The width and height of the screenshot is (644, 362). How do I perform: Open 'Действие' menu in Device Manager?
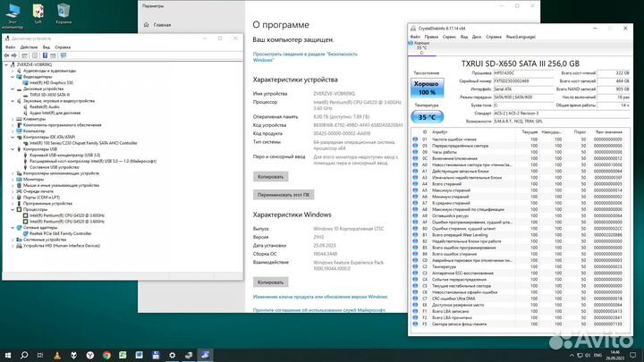pyautogui.click(x=29, y=47)
